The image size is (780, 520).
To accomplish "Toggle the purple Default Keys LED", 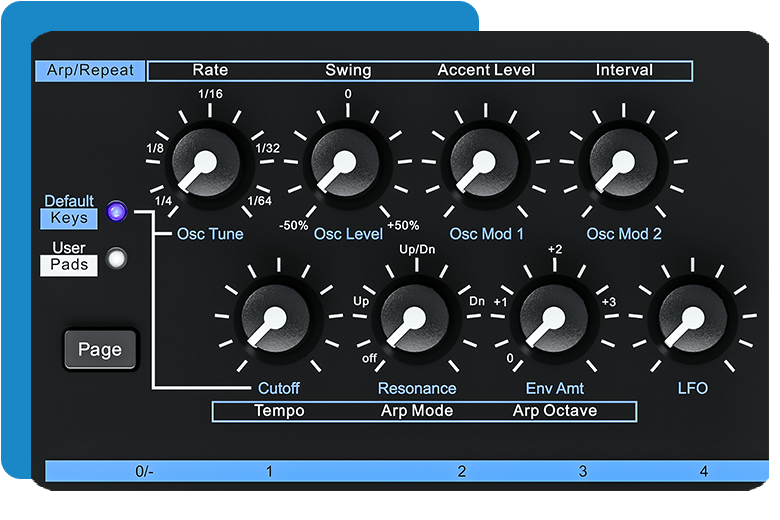I will tap(118, 210).
